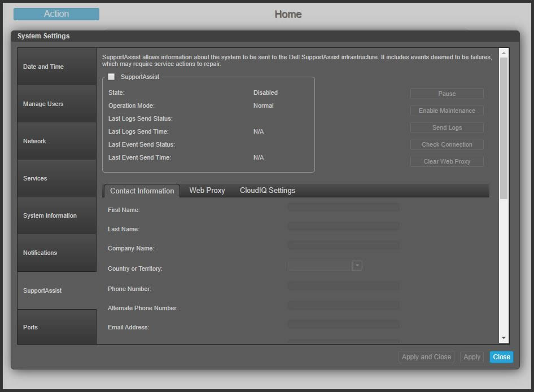
Task: Open Notifications settings
Action: 56,253
